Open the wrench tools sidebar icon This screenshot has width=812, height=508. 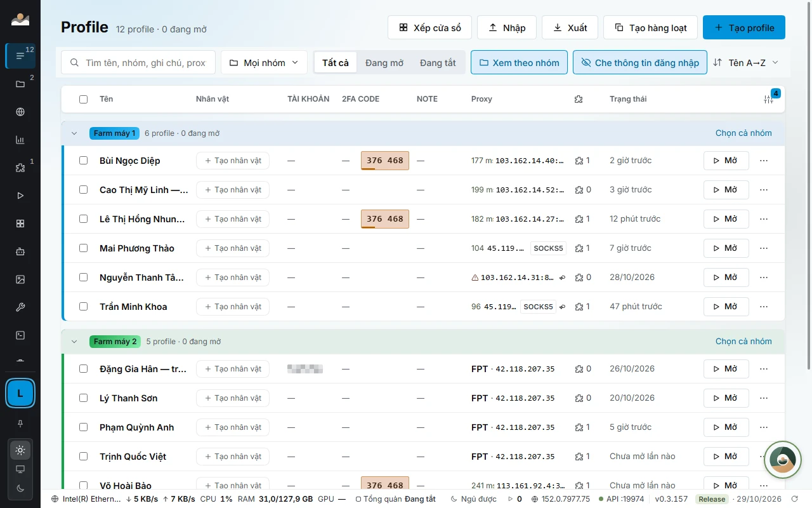(20, 307)
